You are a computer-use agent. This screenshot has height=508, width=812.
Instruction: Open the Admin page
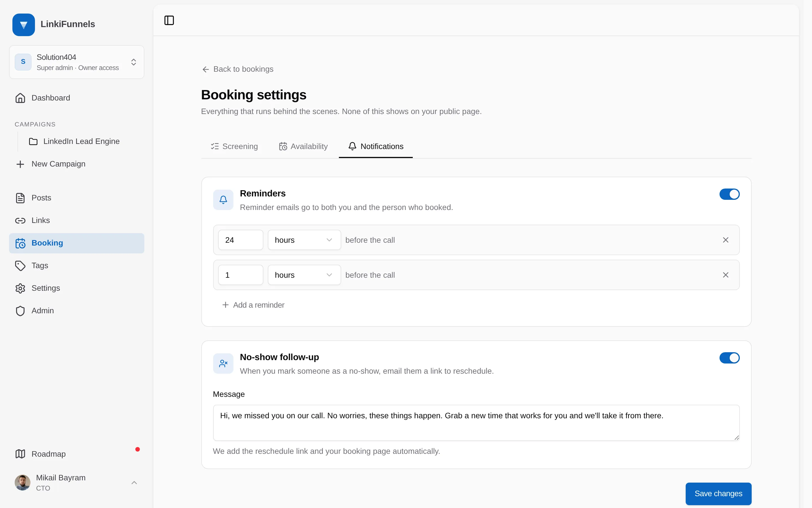[76, 311]
